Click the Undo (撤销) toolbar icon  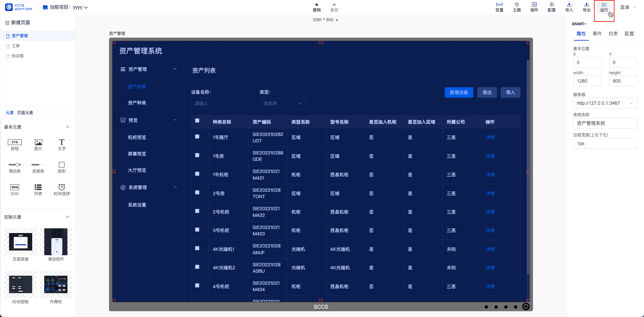coord(317,7)
